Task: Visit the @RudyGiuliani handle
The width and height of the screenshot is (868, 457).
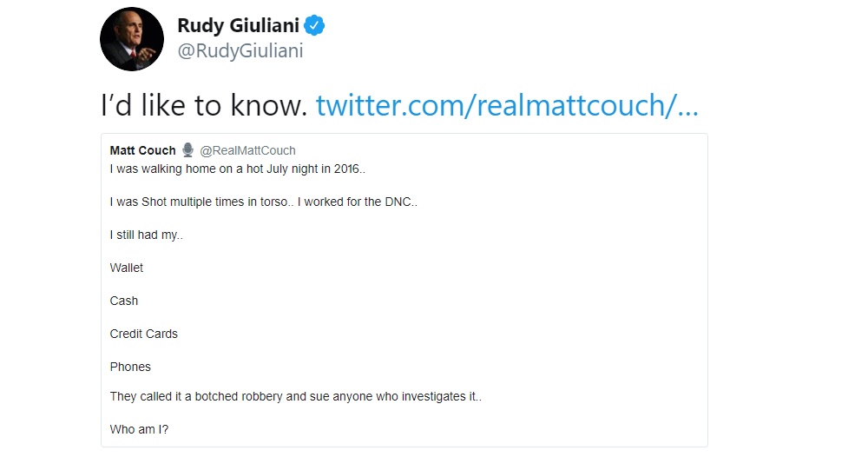Action: point(240,51)
